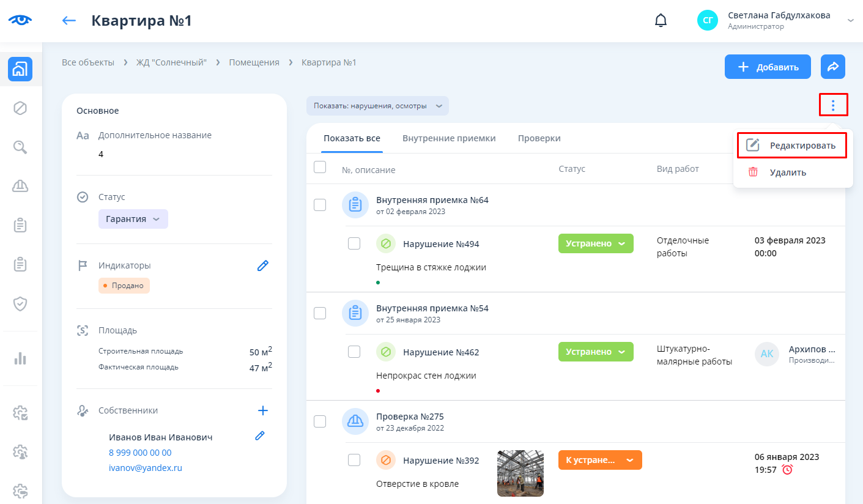Image resolution: width=863 pixels, height=504 pixels.
Task: Open the analytics bar chart sidebar icon
Action: point(20,358)
